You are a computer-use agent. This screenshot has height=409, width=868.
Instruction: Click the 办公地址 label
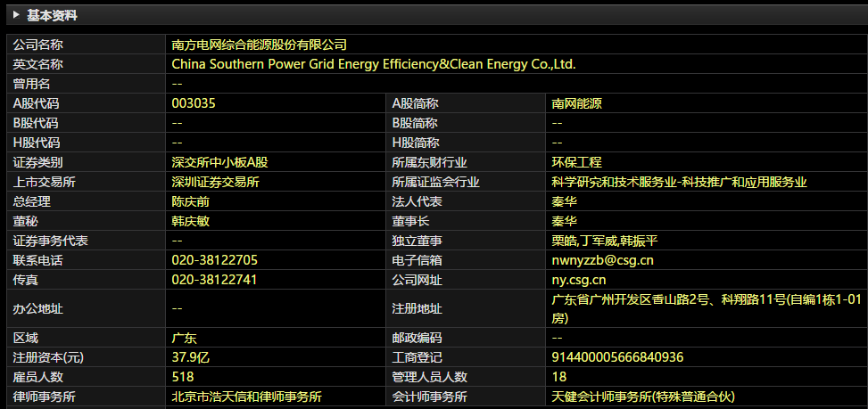tap(37, 309)
